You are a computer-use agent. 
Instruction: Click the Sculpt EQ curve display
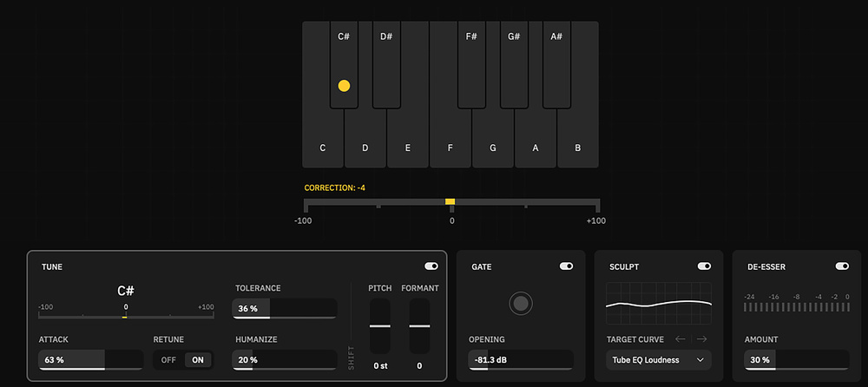[x=658, y=304]
